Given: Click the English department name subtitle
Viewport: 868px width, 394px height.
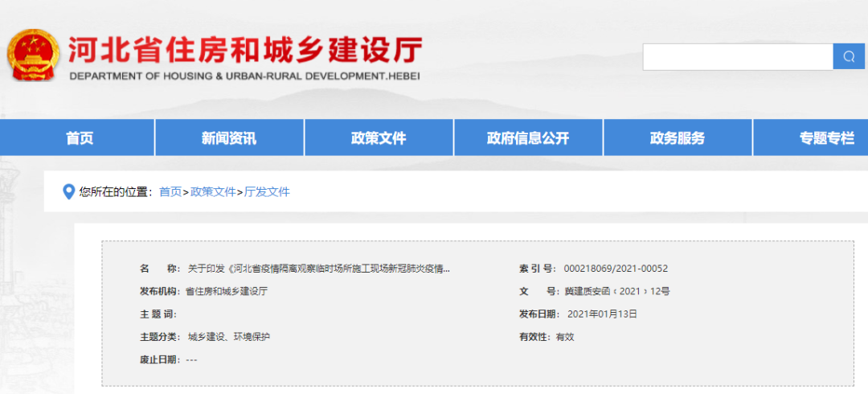Looking at the screenshot, I should [x=244, y=76].
